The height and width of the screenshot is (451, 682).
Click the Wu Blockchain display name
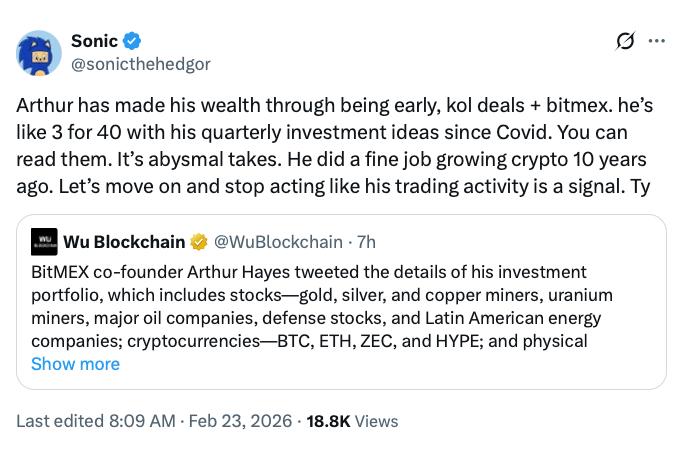coord(124,242)
